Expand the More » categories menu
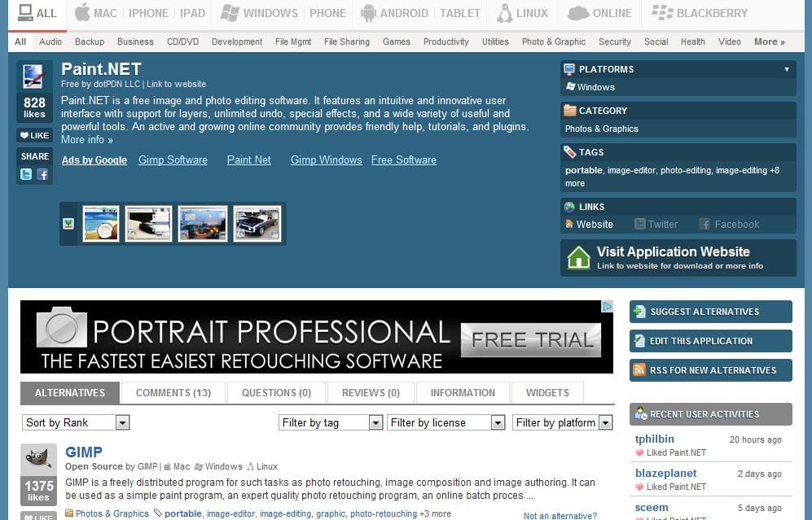The width and height of the screenshot is (812, 520). [770, 42]
